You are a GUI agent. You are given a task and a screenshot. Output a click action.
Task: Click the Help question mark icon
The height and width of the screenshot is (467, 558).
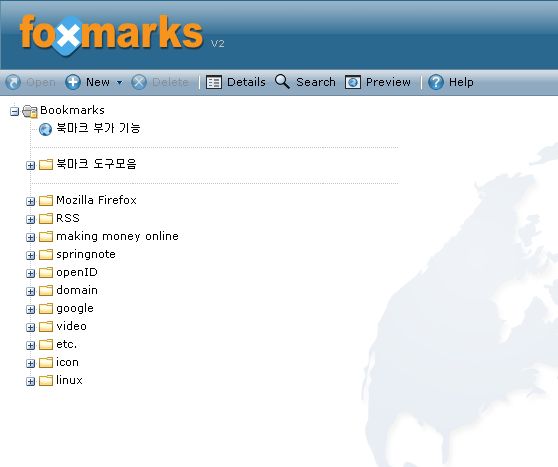pos(436,82)
